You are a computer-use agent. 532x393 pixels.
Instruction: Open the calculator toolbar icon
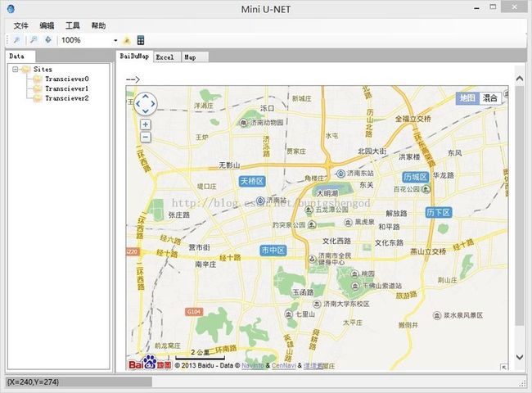pyautogui.click(x=141, y=40)
